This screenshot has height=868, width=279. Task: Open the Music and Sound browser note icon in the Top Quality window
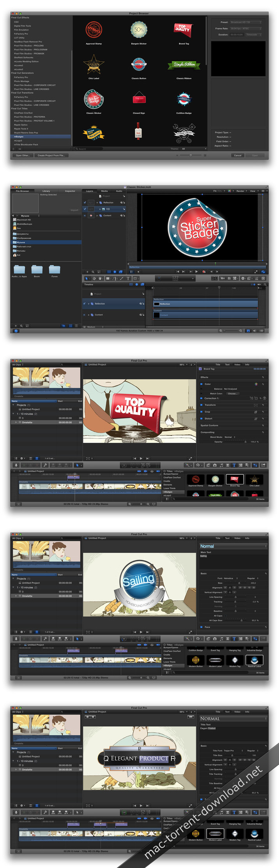(221, 465)
